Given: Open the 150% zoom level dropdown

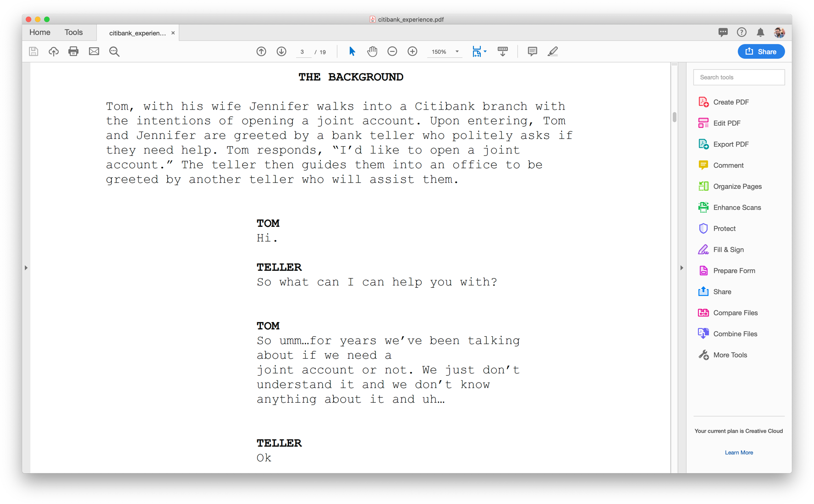Looking at the screenshot, I should [445, 52].
